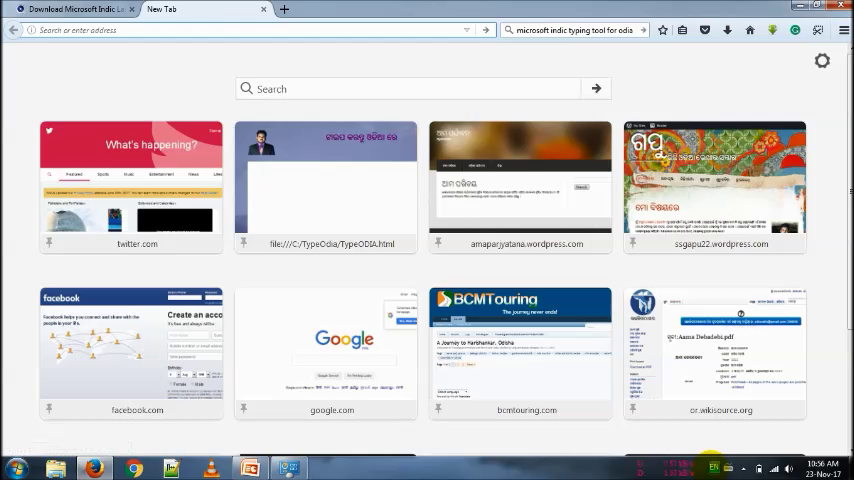Toggle pin on the TypeODIA.html tile
The height and width of the screenshot is (480, 854).
pyautogui.click(x=243, y=242)
